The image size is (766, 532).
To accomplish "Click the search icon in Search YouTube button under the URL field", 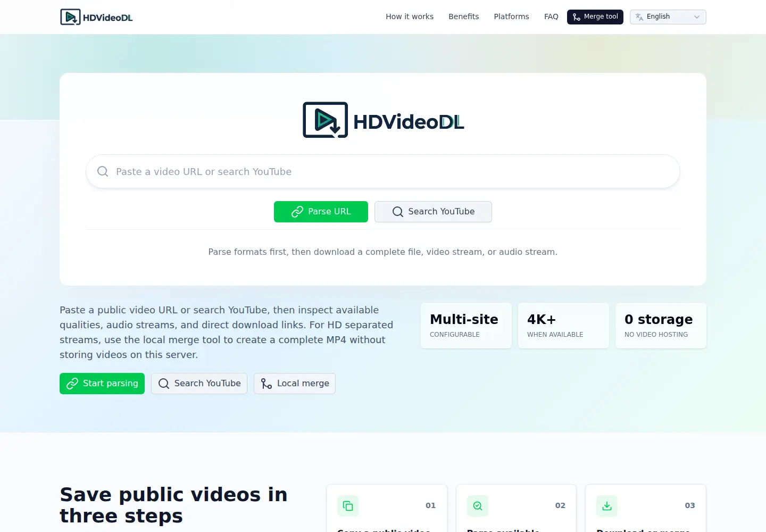I will [398, 212].
